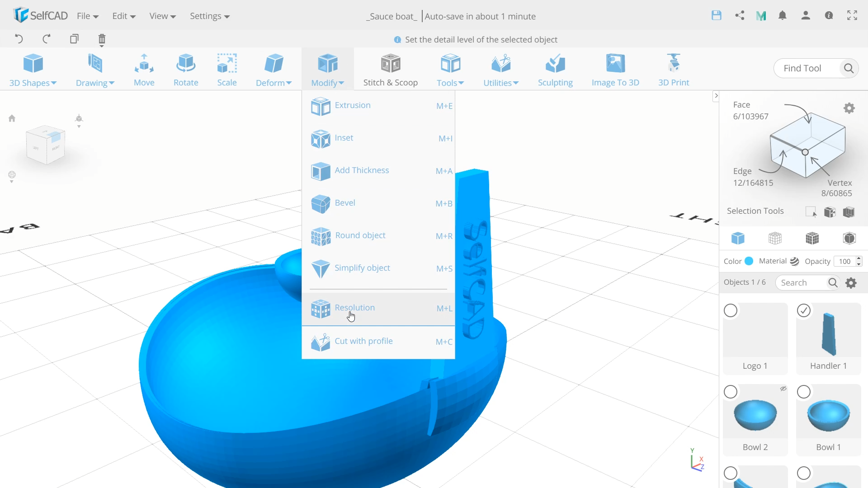Collapse the right side panel arrow
The height and width of the screenshot is (488, 868).
[x=716, y=96]
